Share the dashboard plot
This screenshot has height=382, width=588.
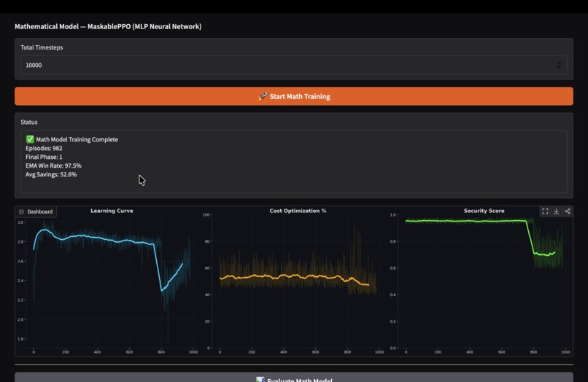(x=568, y=211)
